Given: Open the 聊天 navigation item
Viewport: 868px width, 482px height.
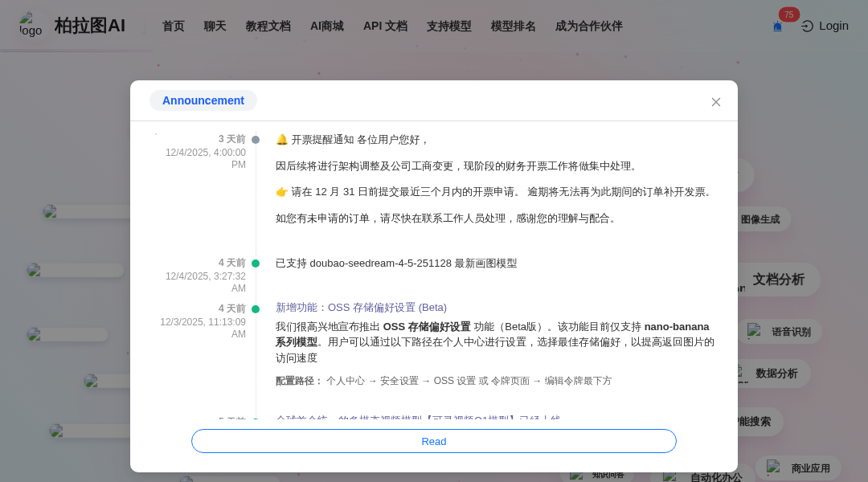Looking at the screenshot, I should tap(215, 26).
